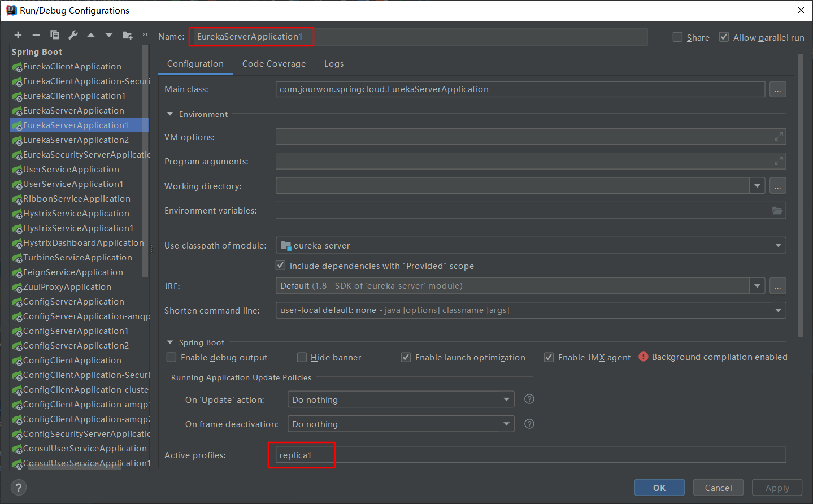
Task: Click the Environment variables field
Action: click(531, 210)
